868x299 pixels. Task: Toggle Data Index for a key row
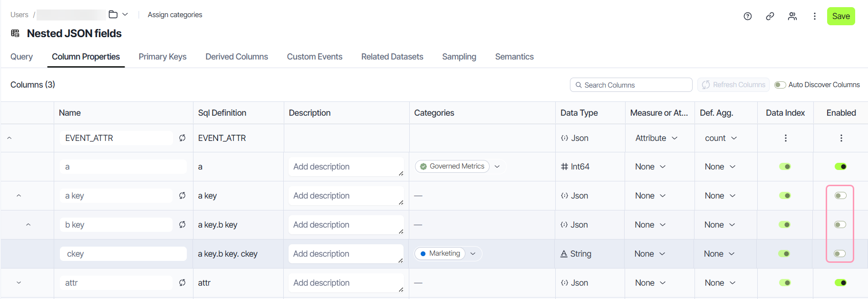click(785, 196)
